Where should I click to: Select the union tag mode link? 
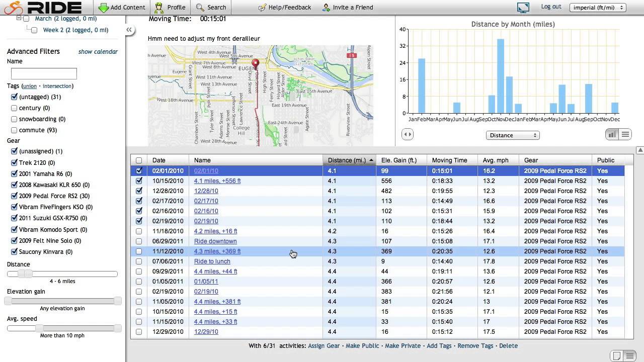(30, 86)
